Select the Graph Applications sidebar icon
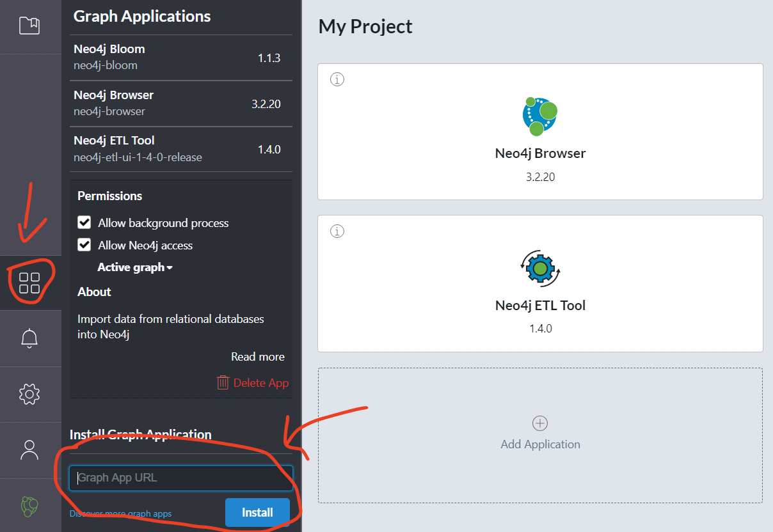Image resolution: width=773 pixels, height=532 pixels. [x=30, y=281]
